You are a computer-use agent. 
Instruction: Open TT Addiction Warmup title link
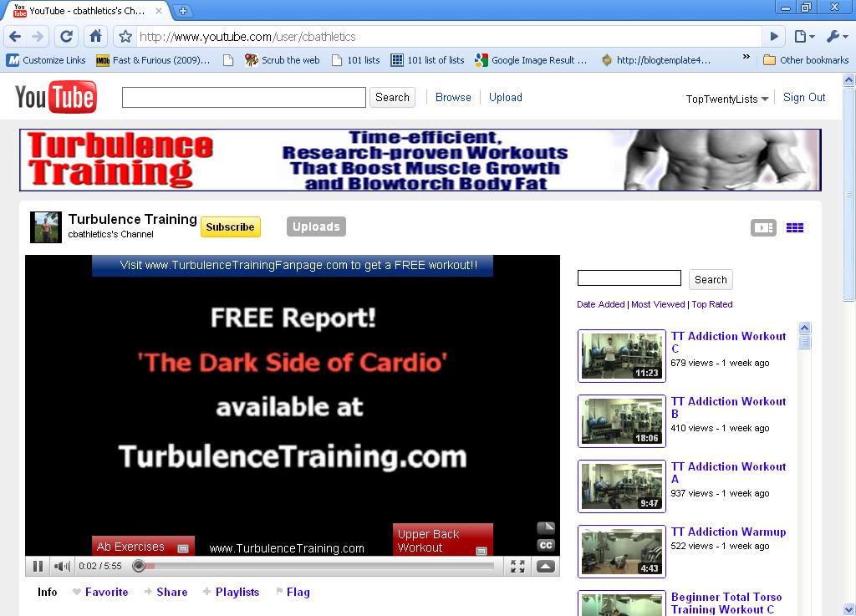pyautogui.click(x=728, y=532)
